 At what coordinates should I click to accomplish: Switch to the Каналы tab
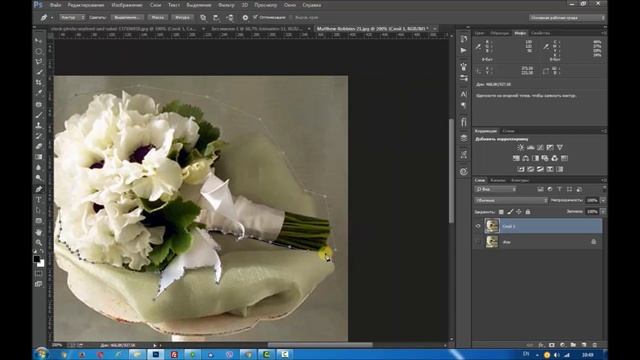[x=498, y=180]
